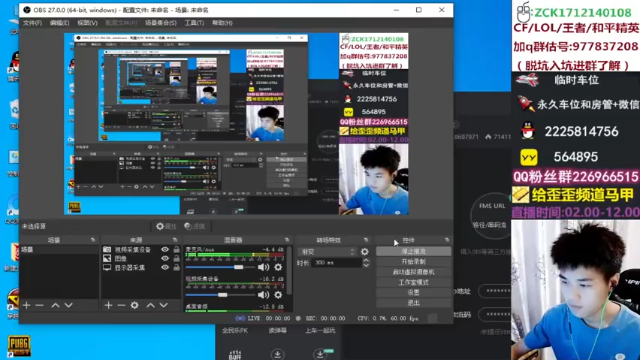This screenshot has height=360, width=640.
Task: Decrease 时长 duration with down arrow
Action: 366,265
